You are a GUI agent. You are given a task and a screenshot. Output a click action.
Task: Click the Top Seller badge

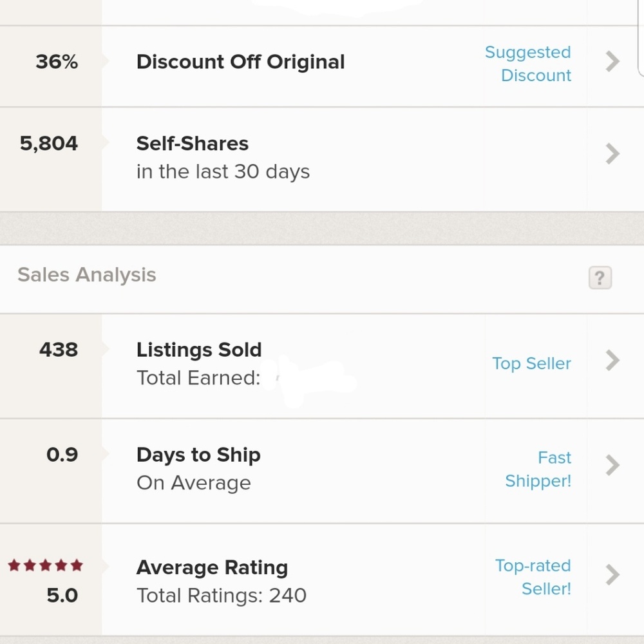[531, 363]
